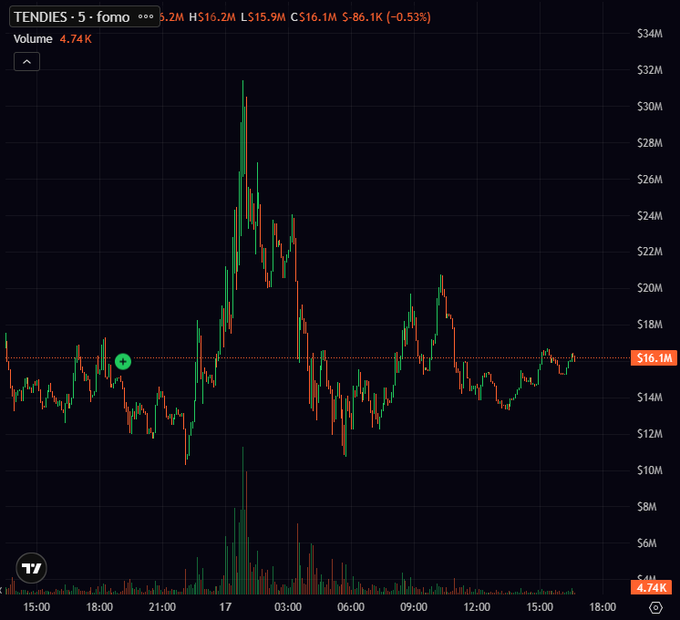Click the low value L$15.9M in header
The height and width of the screenshot is (620, 680).
point(263,17)
